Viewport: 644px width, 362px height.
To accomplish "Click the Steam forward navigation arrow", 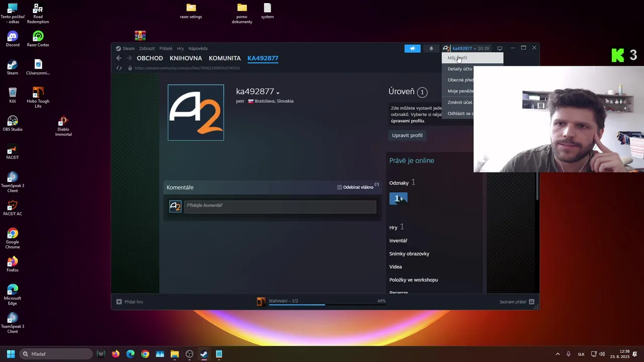I will pyautogui.click(x=129, y=58).
